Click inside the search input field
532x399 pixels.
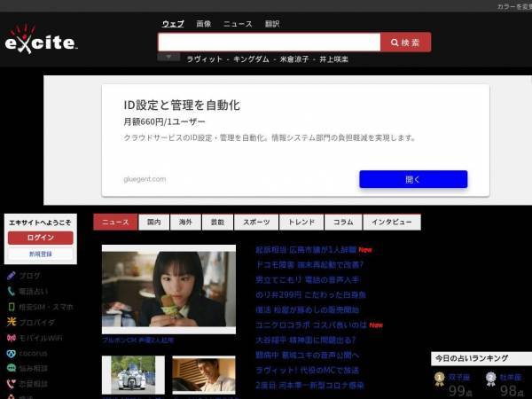pyautogui.click(x=269, y=43)
